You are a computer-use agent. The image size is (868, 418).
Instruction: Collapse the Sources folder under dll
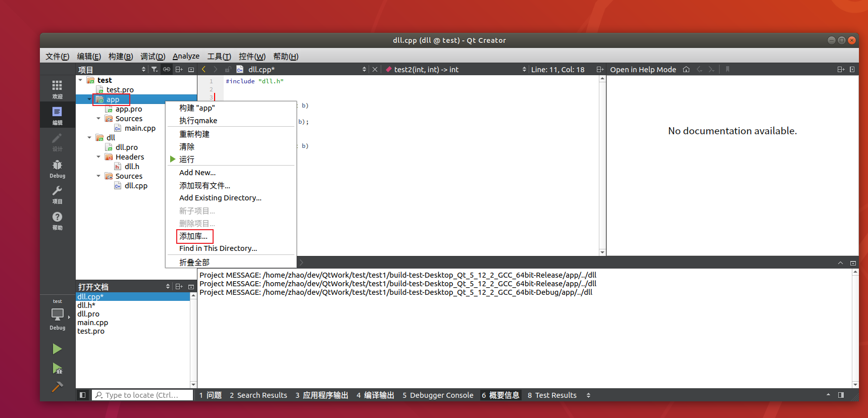[x=98, y=176]
